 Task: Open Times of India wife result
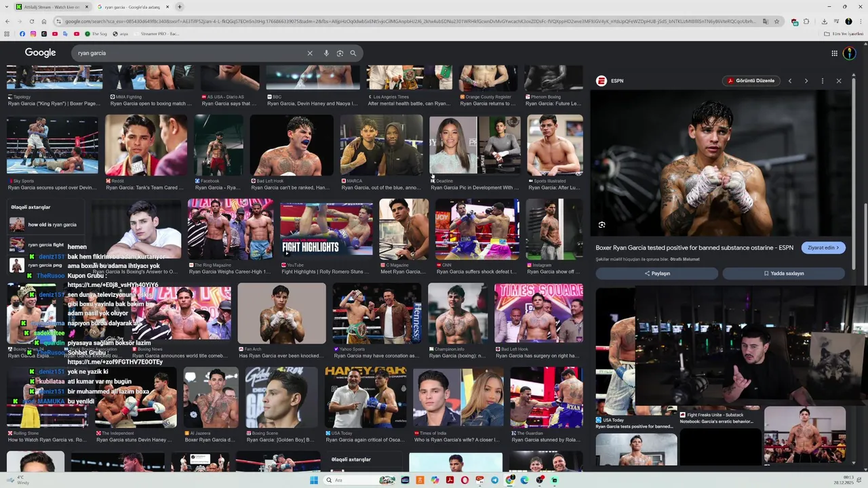[x=458, y=397]
